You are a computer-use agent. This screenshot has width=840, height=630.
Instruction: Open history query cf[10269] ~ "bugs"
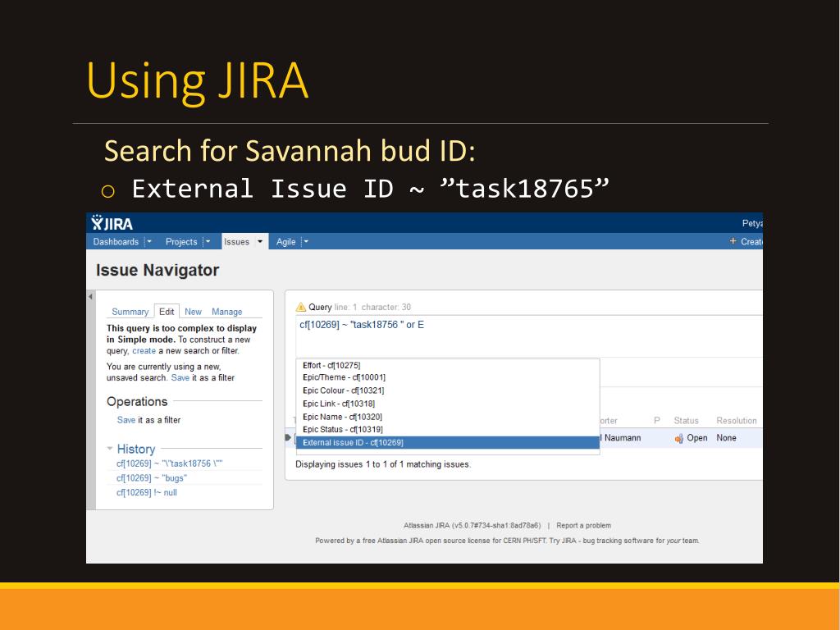pyautogui.click(x=152, y=478)
